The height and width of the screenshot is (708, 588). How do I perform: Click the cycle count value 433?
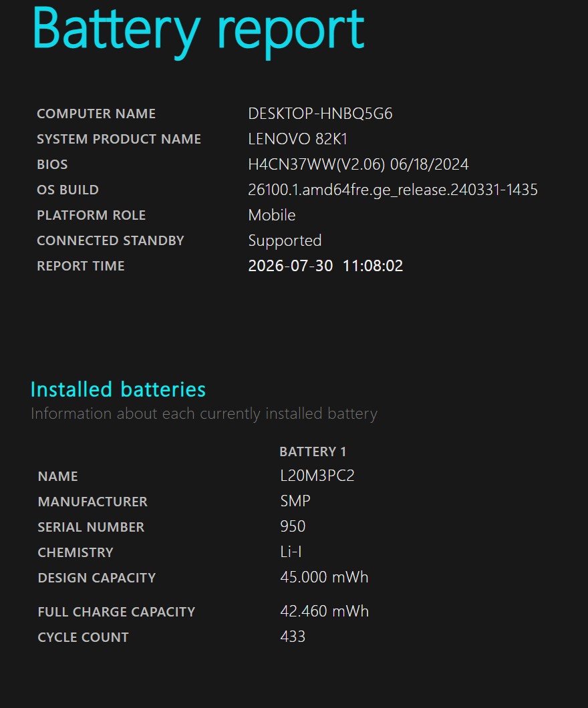(x=293, y=637)
